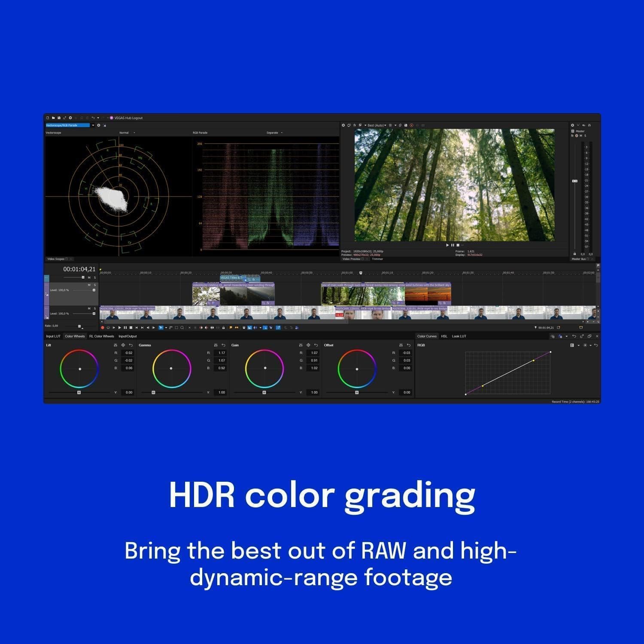Solo video track 2

point(95,285)
